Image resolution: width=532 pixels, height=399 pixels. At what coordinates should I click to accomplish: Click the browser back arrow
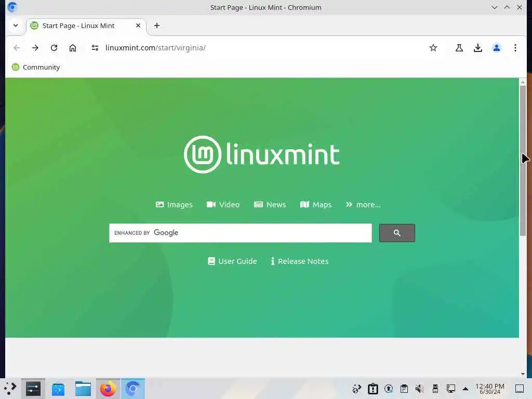[17, 48]
